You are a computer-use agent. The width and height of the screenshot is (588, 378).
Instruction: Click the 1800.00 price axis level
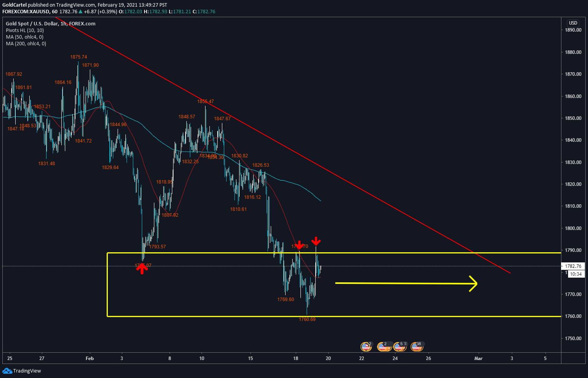(x=573, y=228)
